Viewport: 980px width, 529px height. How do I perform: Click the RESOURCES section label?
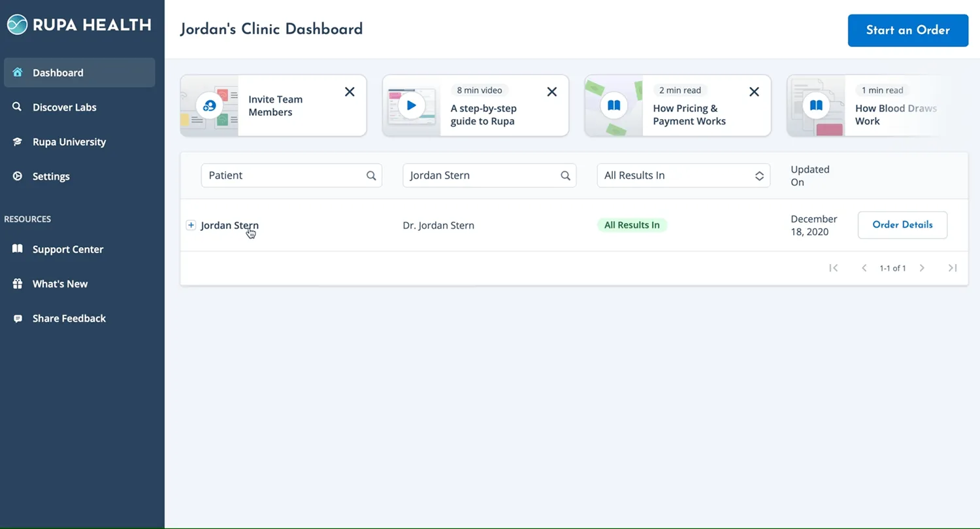point(27,219)
